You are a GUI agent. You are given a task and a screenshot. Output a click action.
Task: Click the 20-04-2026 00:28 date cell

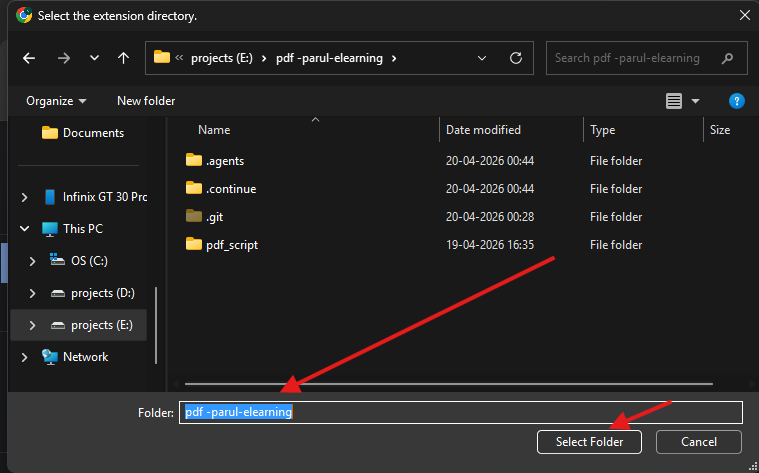[x=490, y=217]
